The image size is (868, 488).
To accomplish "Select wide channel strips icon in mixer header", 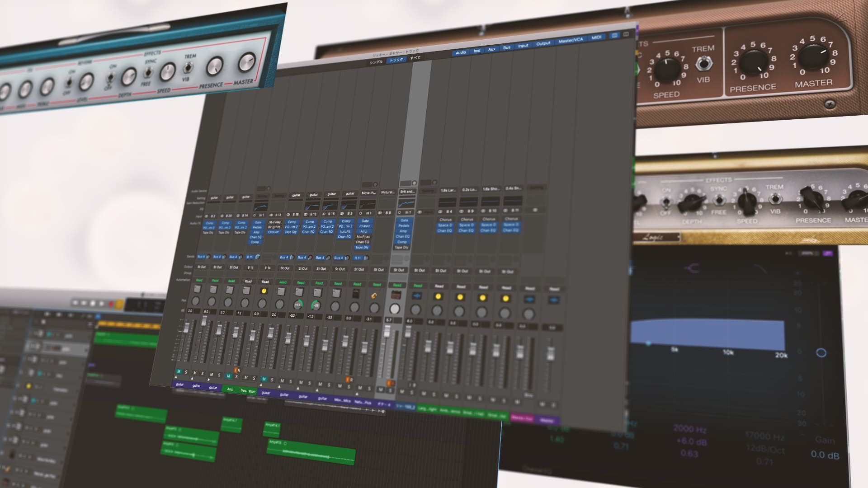I will pyautogui.click(x=626, y=34).
